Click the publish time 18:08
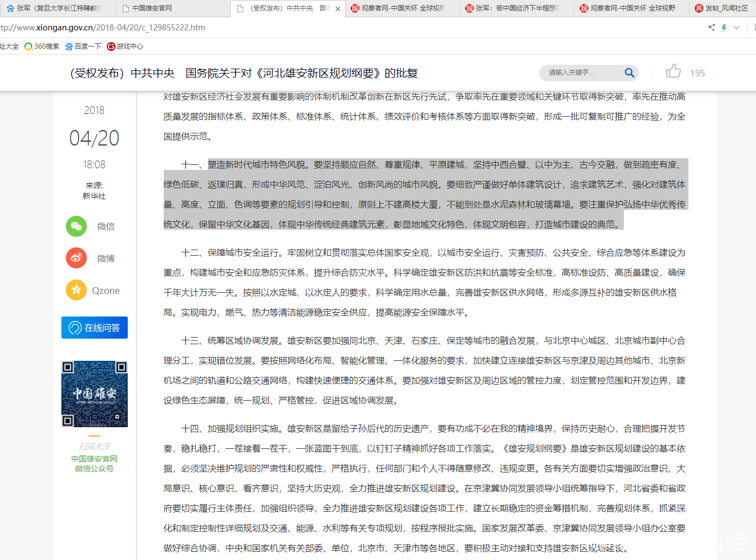Image resolution: width=756 pixels, height=560 pixels. tap(94, 164)
